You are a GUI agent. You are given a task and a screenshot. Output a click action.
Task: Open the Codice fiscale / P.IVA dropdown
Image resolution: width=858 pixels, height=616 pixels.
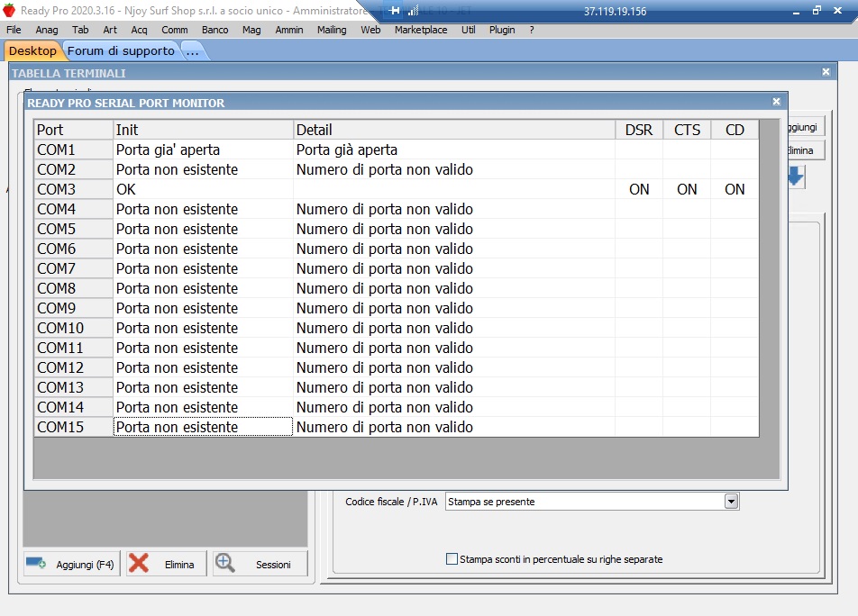731,502
